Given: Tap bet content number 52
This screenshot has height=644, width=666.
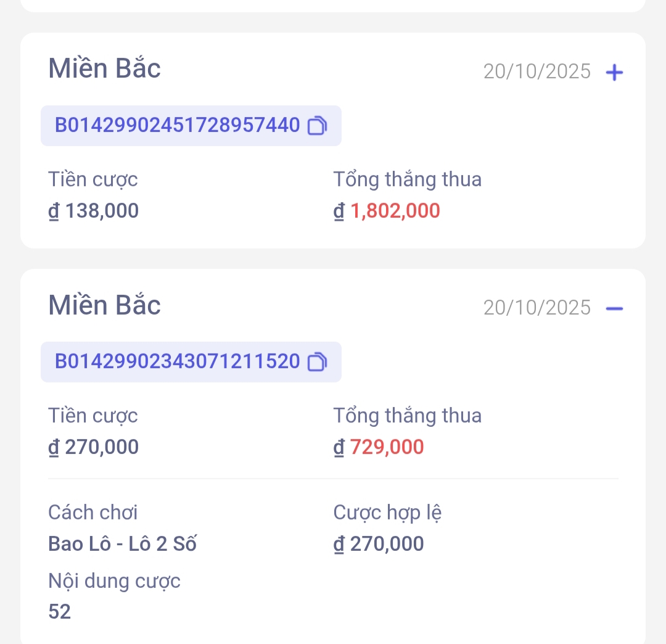Looking at the screenshot, I should pyautogui.click(x=60, y=612).
